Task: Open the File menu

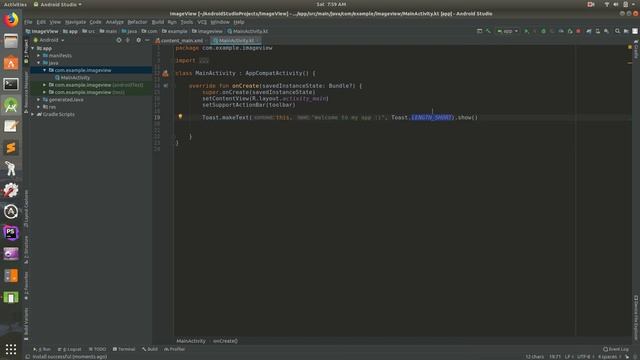Action: click(28, 22)
